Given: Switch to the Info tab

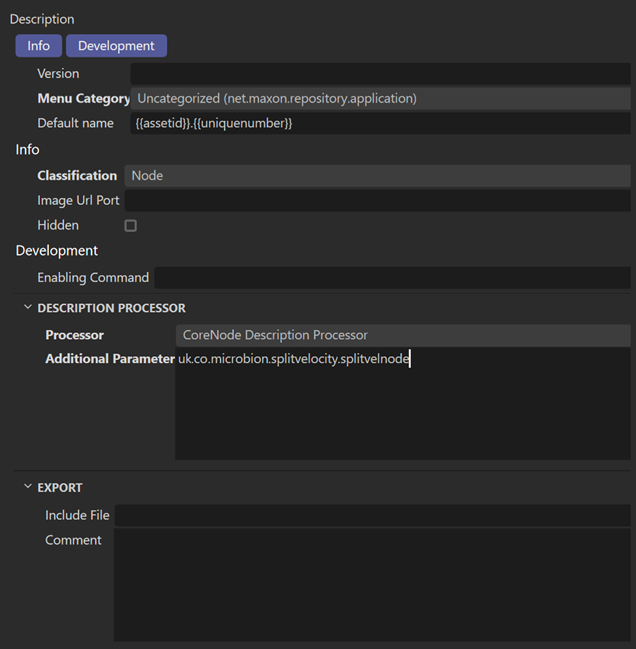Looking at the screenshot, I should [38, 46].
